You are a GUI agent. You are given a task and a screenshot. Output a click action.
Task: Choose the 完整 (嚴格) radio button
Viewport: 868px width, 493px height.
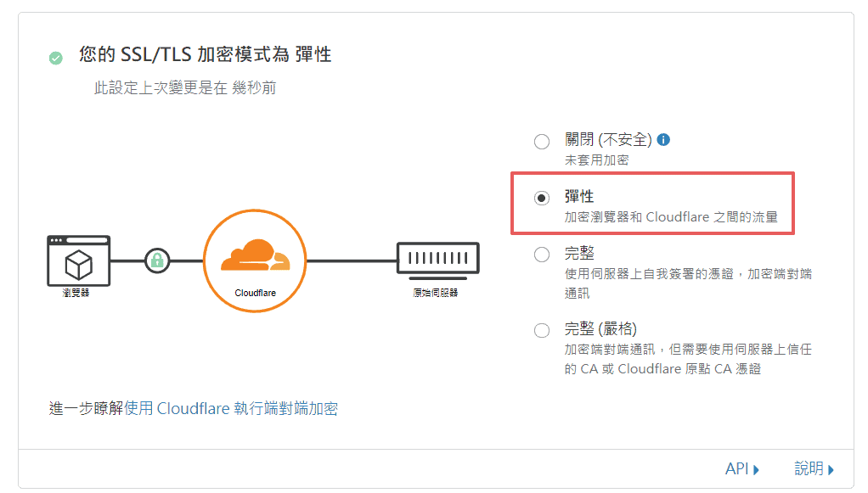(x=541, y=330)
